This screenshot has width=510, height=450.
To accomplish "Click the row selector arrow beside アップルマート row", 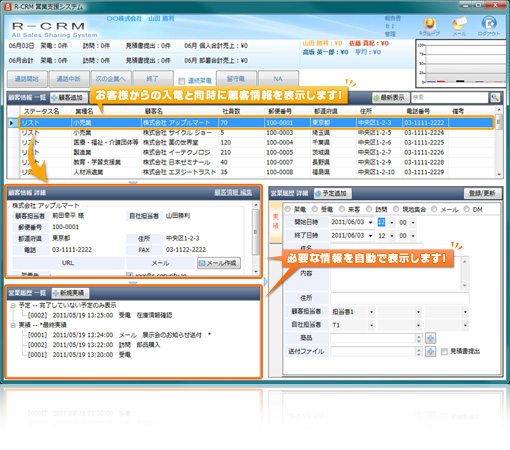I will tap(12, 123).
